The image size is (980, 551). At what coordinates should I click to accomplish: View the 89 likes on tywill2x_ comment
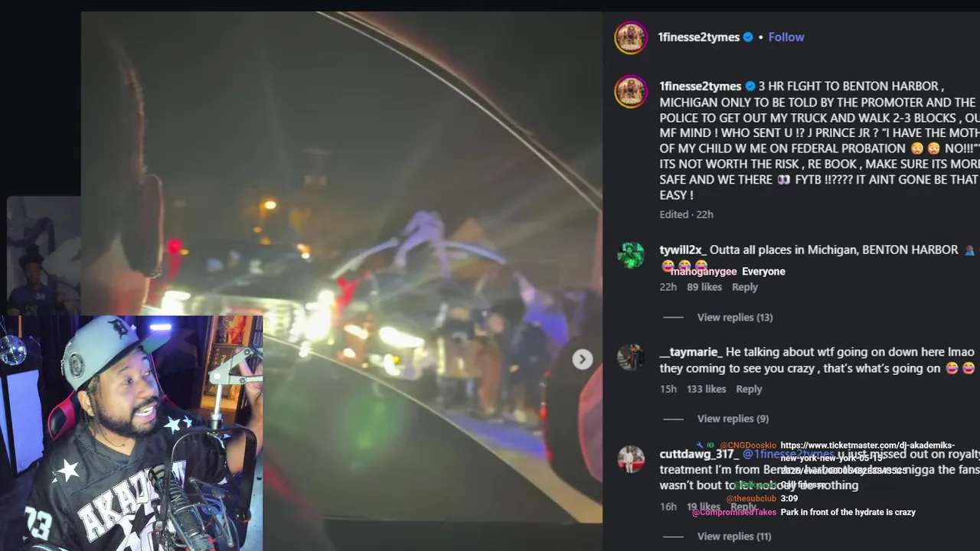704,287
